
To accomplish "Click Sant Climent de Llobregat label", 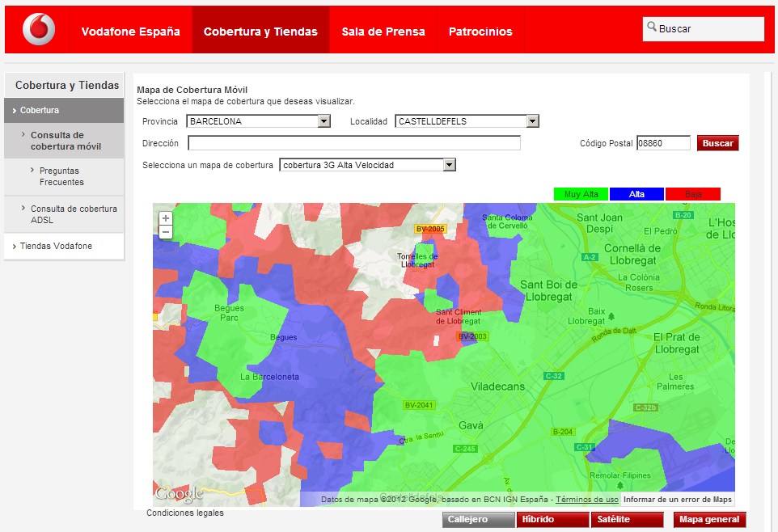I will click(x=459, y=317).
